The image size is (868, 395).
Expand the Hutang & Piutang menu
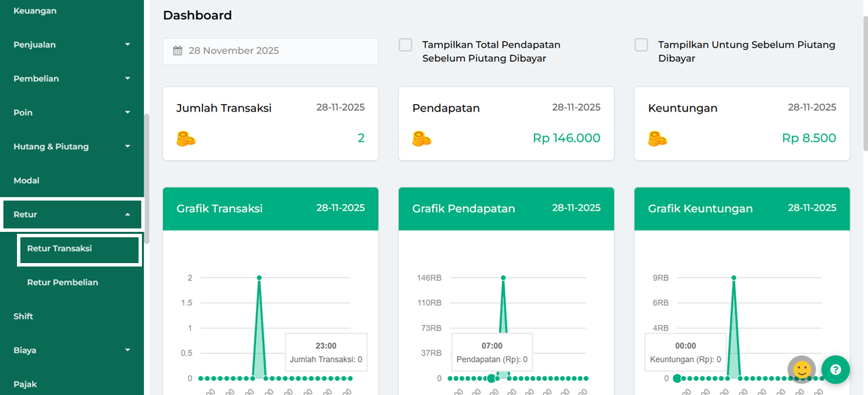71,147
